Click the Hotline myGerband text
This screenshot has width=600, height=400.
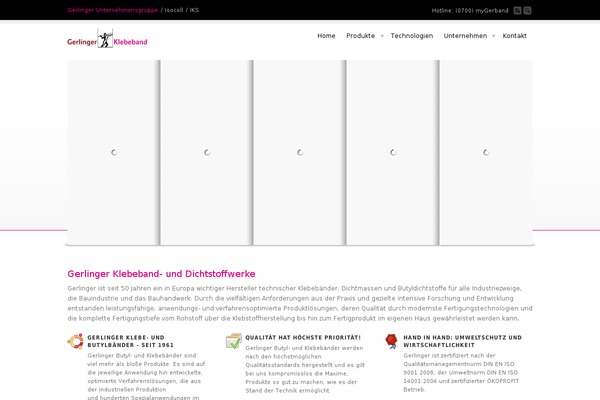tap(470, 11)
